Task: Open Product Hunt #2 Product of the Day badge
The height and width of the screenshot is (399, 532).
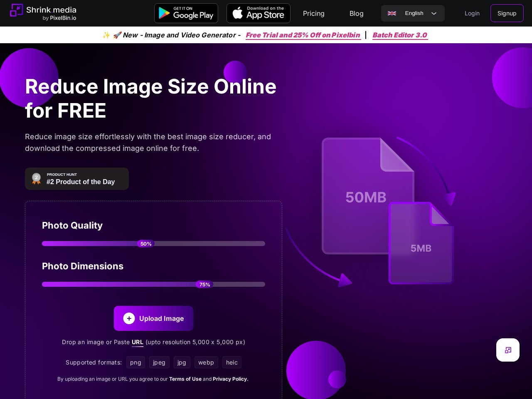Action: pos(77,179)
